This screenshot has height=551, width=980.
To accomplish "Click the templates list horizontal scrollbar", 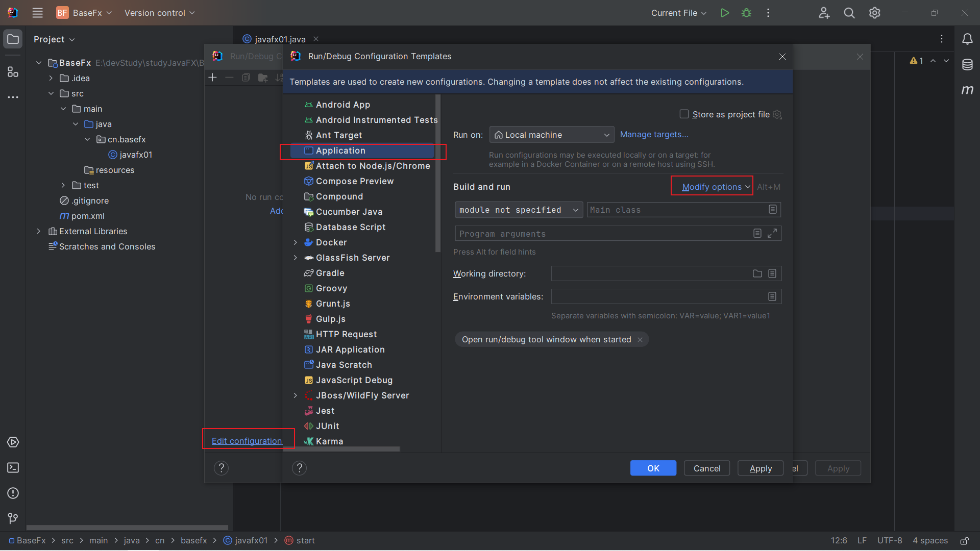I will point(342,449).
